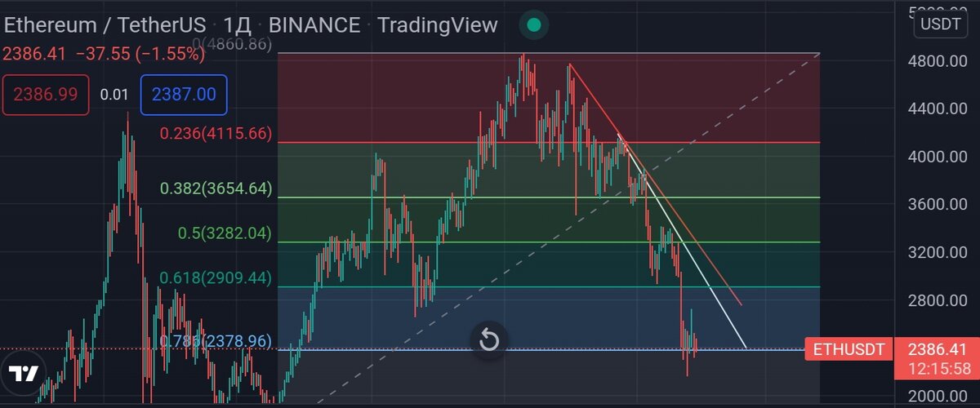
Task: Click the TradingView logo icon
Action: click(x=24, y=375)
